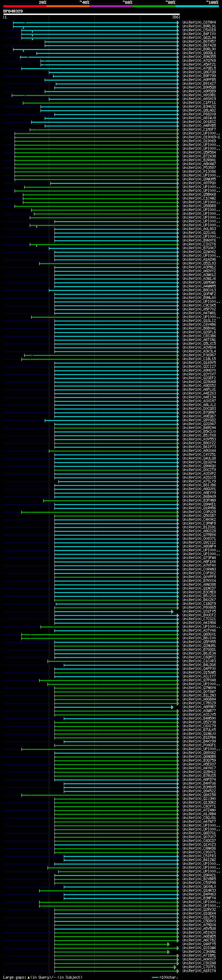Click the yellow gap marker on UniRef100_C5XCE8 row
Viewport: 222px width, 980px height.
32,32
